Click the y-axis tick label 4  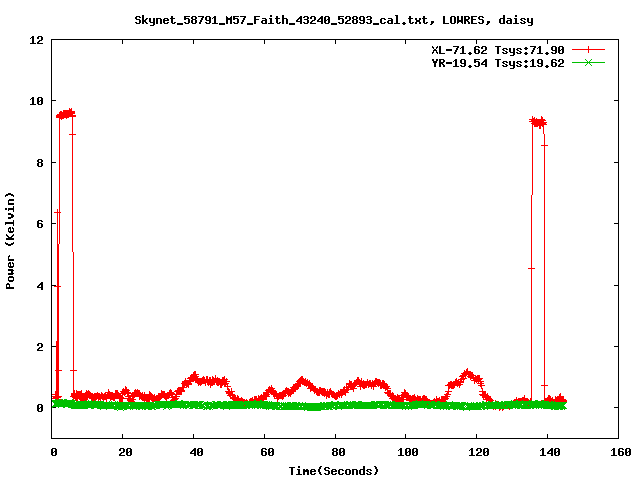[x=40, y=286]
